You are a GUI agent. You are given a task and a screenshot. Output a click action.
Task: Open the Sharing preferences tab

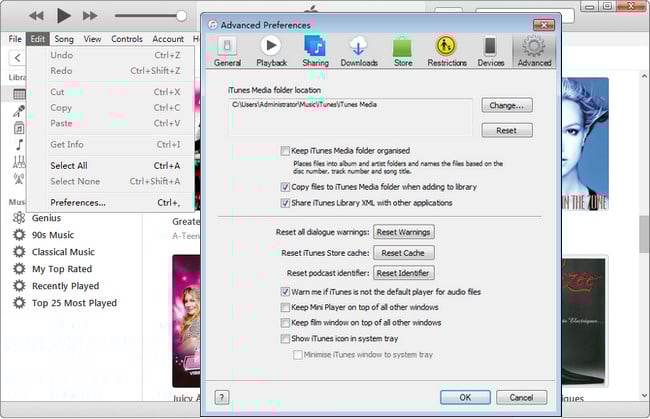(x=315, y=51)
